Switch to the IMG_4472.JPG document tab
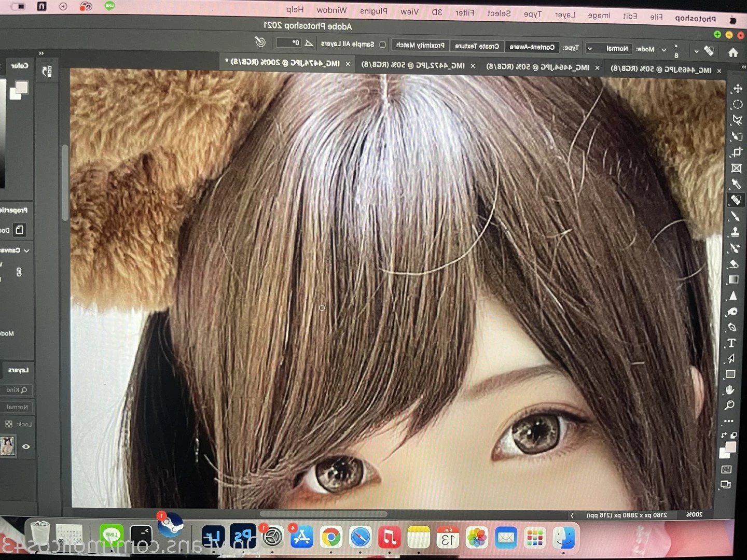 click(x=413, y=65)
